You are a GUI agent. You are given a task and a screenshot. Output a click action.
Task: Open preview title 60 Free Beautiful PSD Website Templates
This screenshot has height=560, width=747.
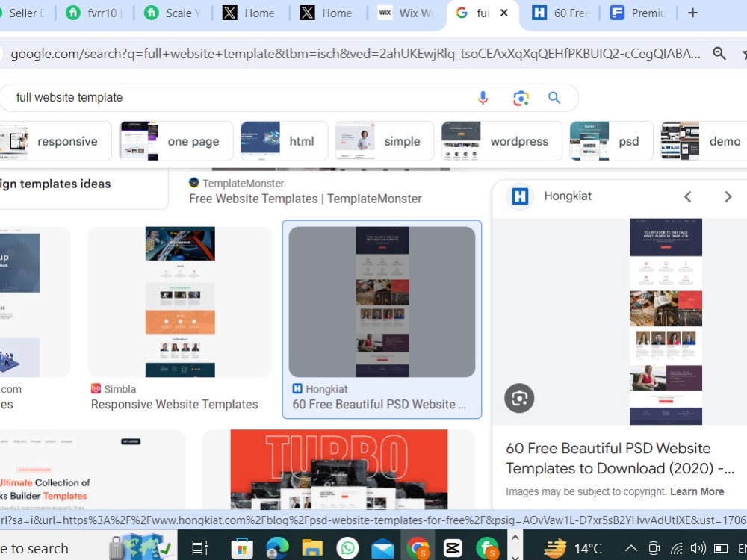[620, 458]
